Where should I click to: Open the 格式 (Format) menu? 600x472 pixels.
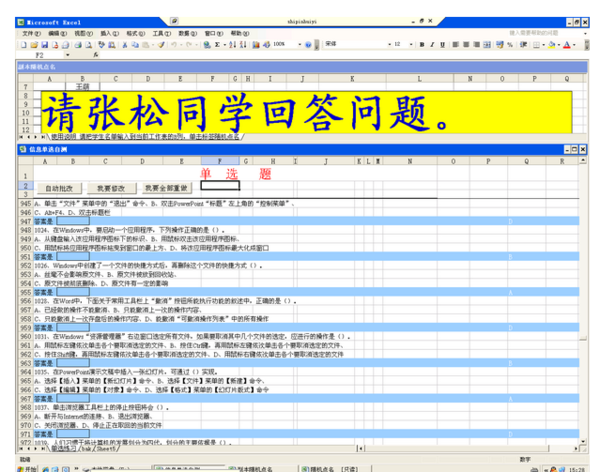click(x=135, y=34)
